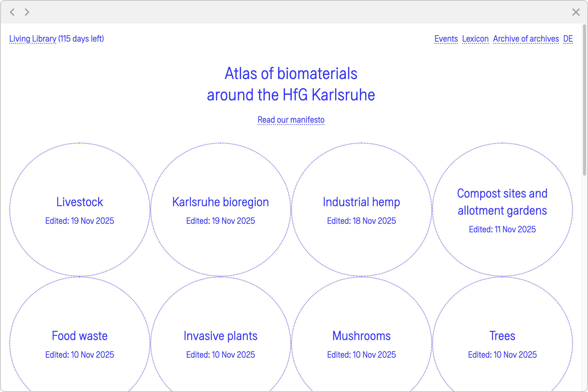This screenshot has height=392, width=588.
Task: Open the Trees circle entry
Action: point(502,336)
